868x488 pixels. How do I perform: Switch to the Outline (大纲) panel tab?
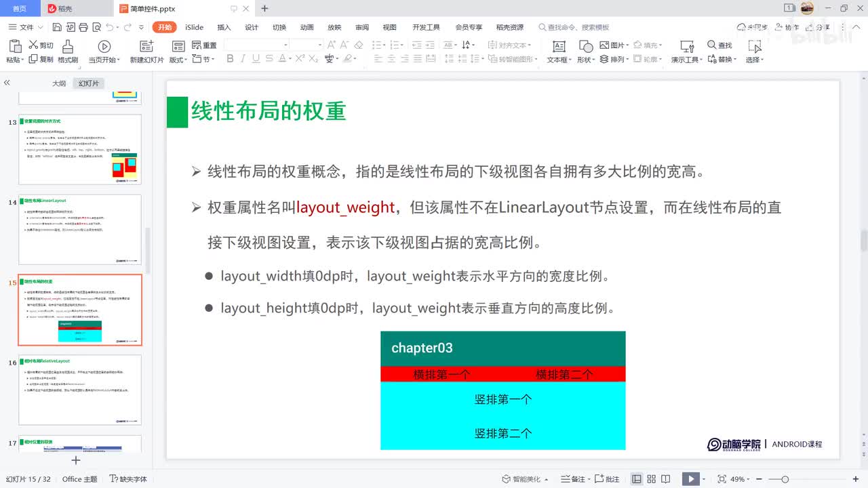click(60, 83)
